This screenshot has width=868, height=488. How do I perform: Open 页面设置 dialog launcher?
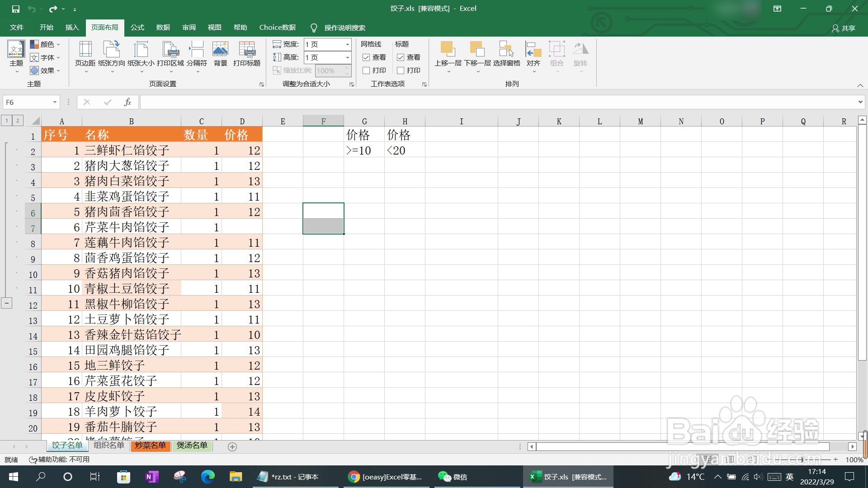pos(262,84)
